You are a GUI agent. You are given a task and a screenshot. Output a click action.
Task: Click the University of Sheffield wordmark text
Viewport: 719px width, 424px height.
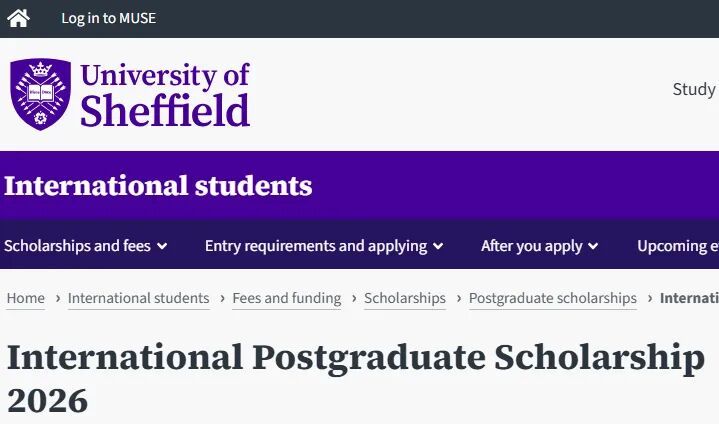click(165, 94)
